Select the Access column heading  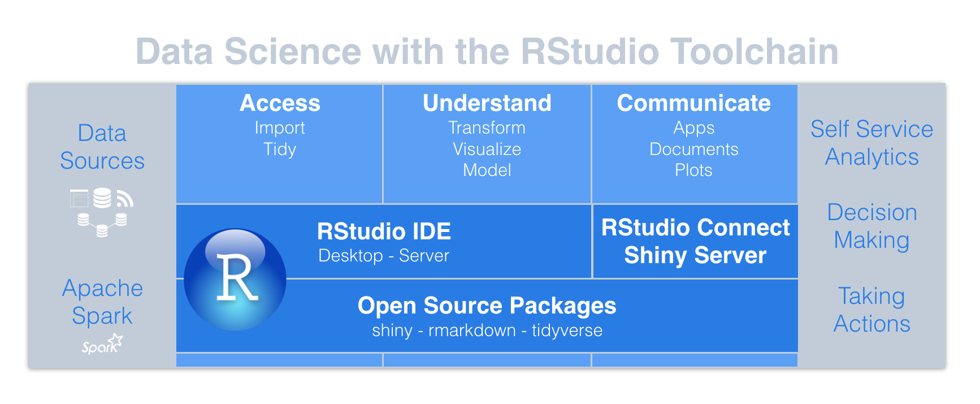[x=280, y=104]
